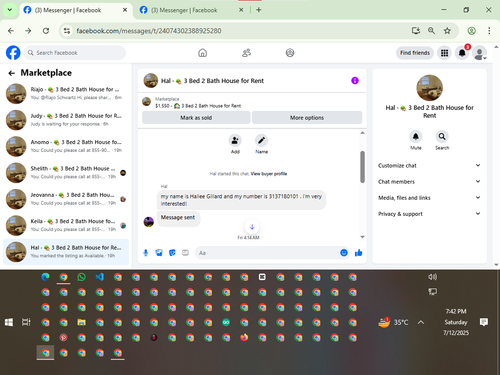Open the Chrome profile icon

[471, 31]
